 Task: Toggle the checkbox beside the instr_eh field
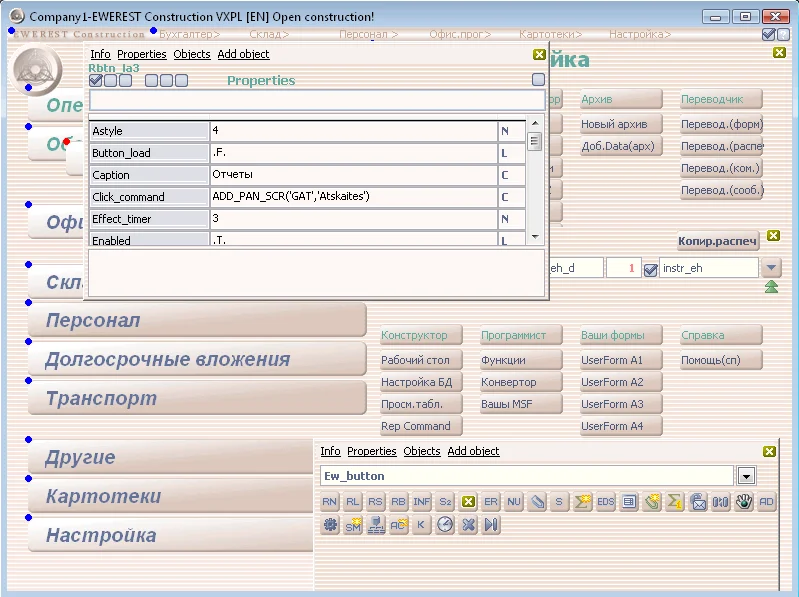coord(650,269)
